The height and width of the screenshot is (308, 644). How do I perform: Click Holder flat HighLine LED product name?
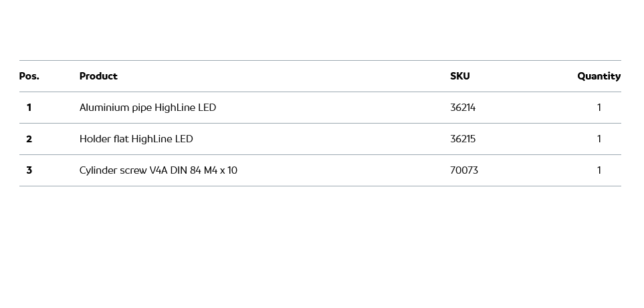tap(136, 139)
